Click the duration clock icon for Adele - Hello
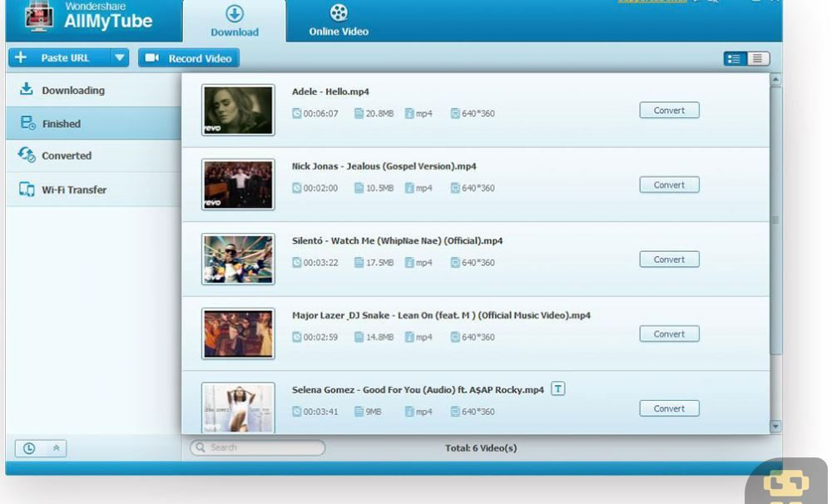 pyautogui.click(x=297, y=113)
